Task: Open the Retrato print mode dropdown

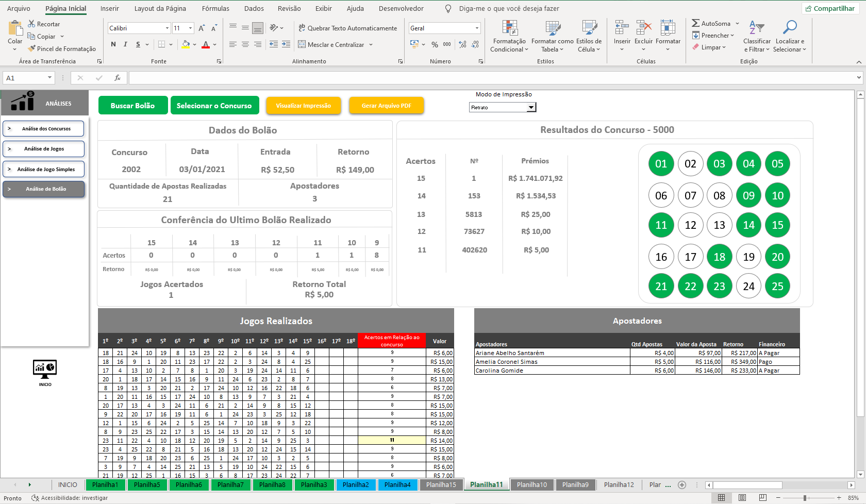Action: pos(531,107)
